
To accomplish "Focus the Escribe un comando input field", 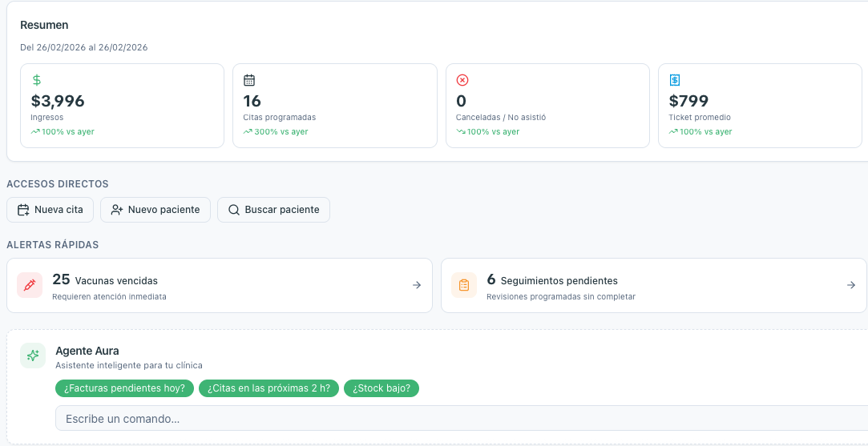I will (x=457, y=418).
